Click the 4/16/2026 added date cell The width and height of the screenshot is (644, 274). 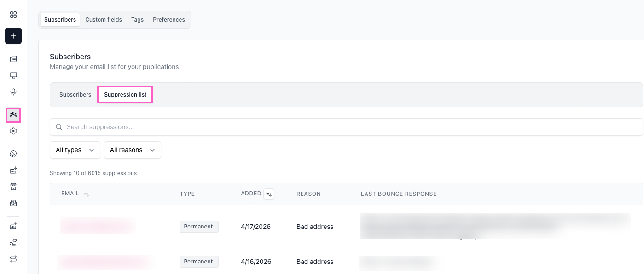256,262
